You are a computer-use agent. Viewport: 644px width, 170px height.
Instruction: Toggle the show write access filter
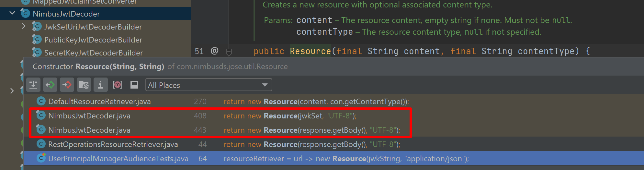pos(67,85)
